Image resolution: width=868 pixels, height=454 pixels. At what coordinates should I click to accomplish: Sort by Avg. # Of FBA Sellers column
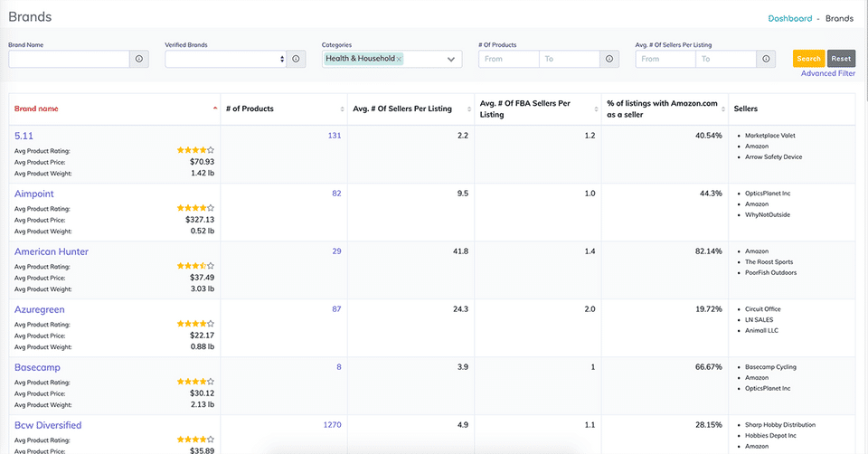[595, 109]
